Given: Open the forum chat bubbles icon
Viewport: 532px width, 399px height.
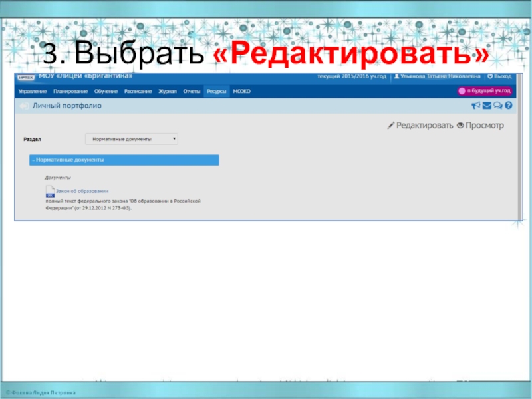Looking at the screenshot, I should [x=497, y=106].
